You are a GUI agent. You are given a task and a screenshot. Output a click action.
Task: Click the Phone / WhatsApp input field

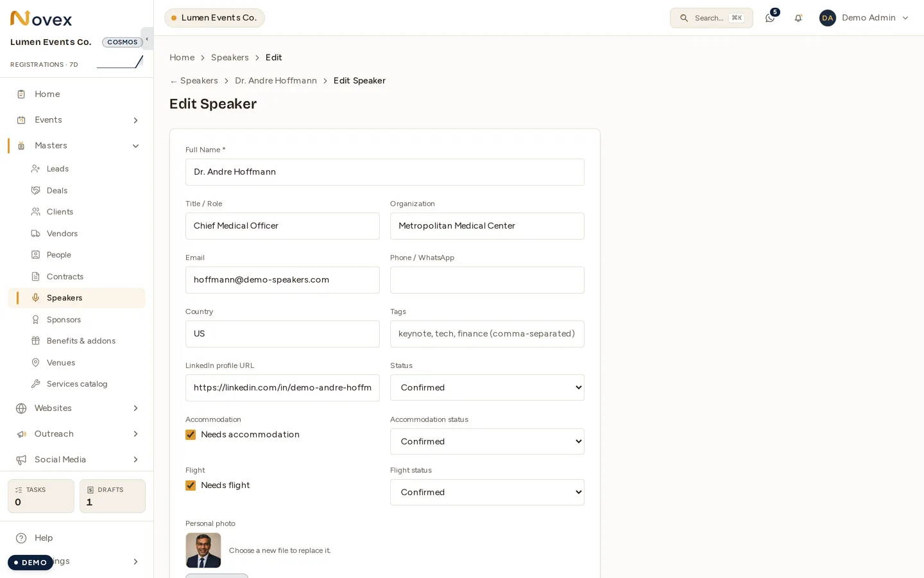(x=487, y=280)
